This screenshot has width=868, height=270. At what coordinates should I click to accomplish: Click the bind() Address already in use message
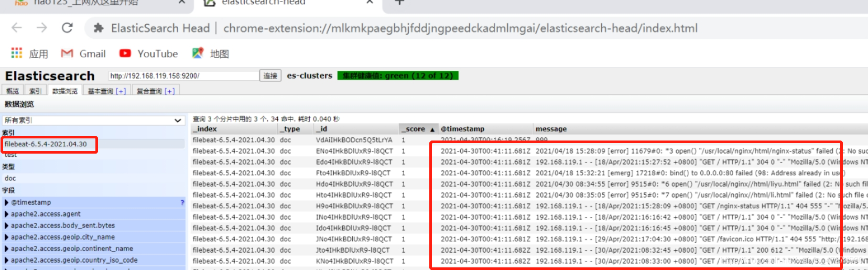click(690, 173)
